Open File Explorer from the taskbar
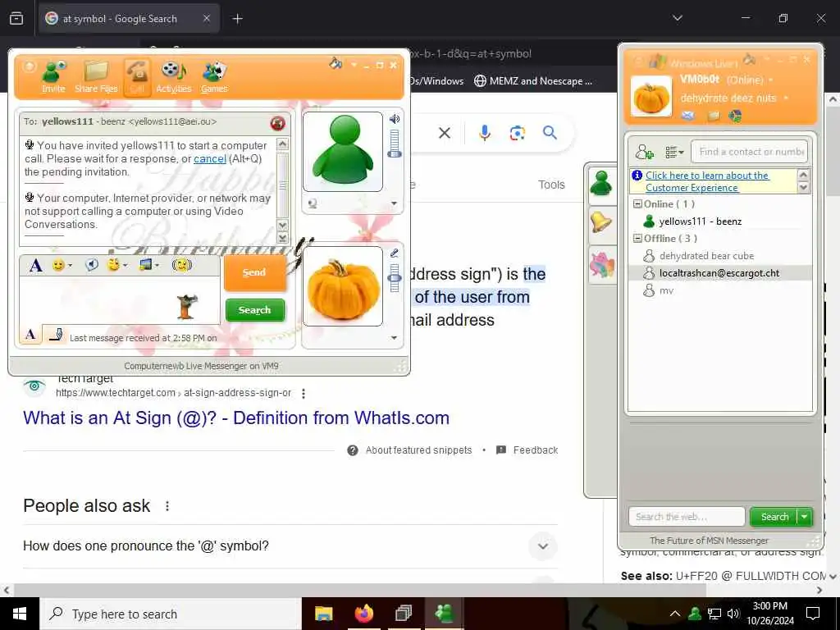840x630 pixels. [323, 614]
